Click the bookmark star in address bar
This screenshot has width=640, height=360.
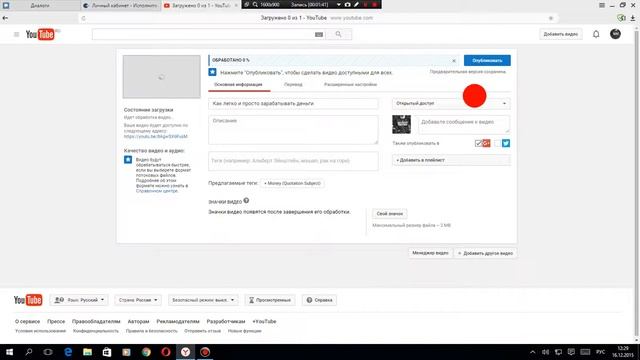[x=551, y=18]
